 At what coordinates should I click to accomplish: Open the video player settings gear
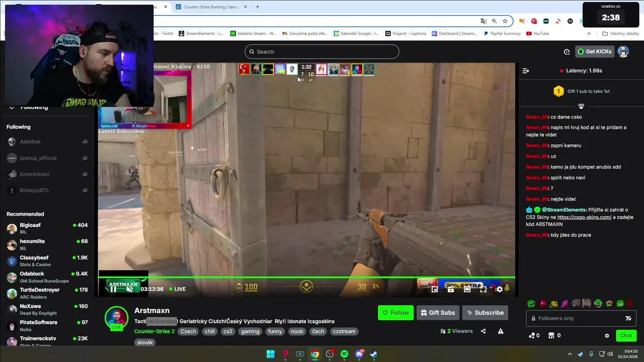pos(499,289)
